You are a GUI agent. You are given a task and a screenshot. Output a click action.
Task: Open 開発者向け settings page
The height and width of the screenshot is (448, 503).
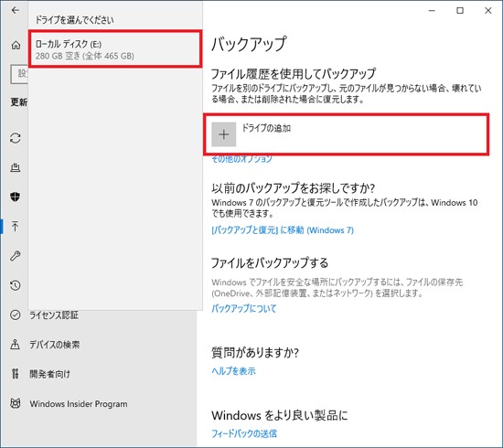(49, 374)
